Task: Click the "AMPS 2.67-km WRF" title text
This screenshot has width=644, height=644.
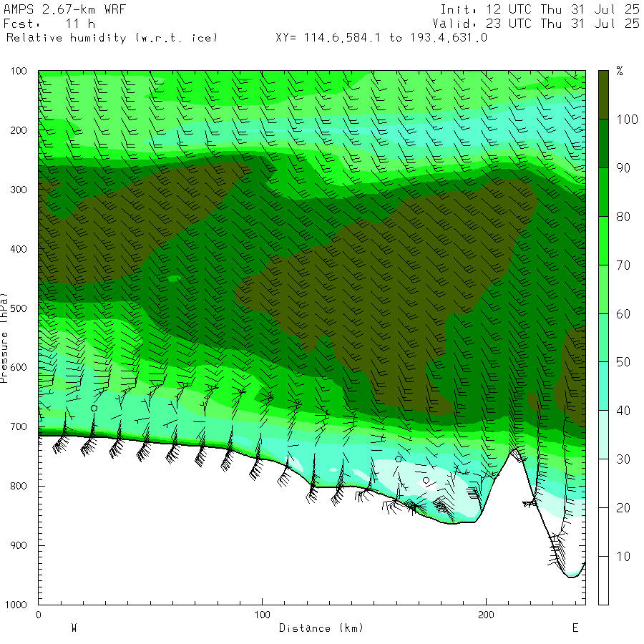Action: [x=64, y=9]
